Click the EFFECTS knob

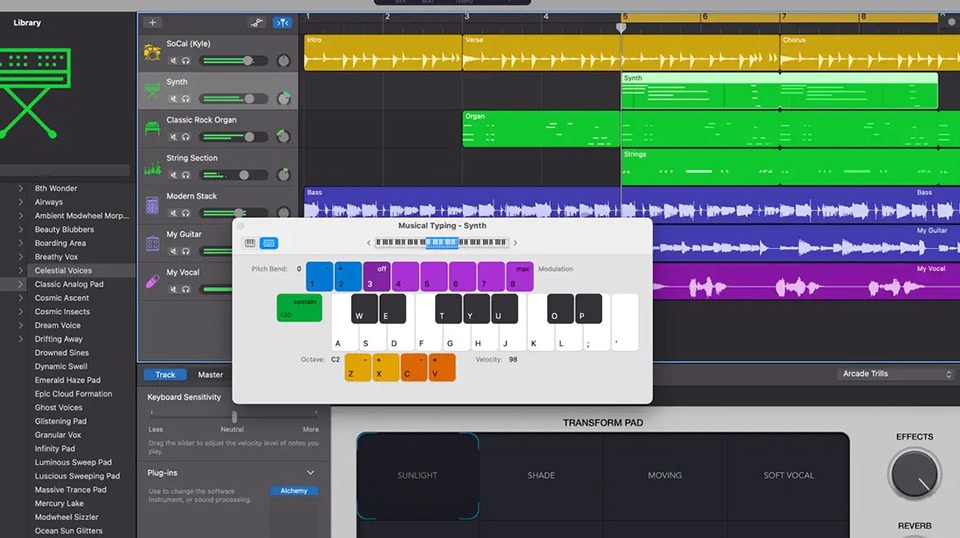pyautogui.click(x=915, y=474)
